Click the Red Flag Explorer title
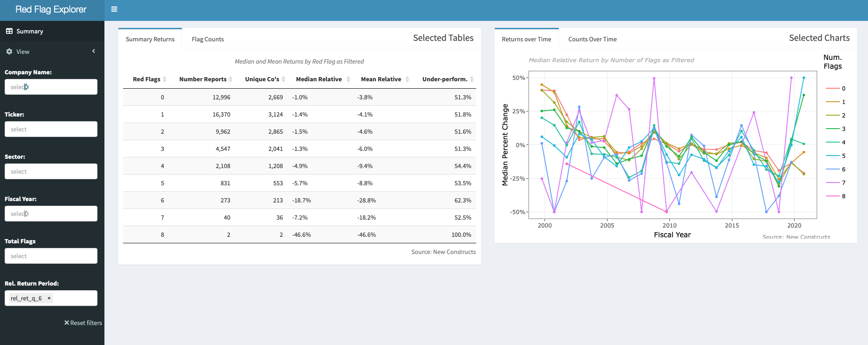 click(x=51, y=10)
